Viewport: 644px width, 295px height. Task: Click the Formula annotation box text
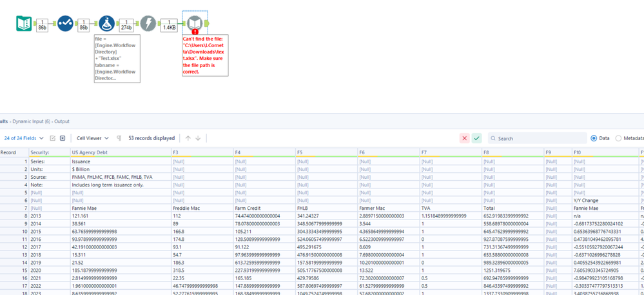117,59
